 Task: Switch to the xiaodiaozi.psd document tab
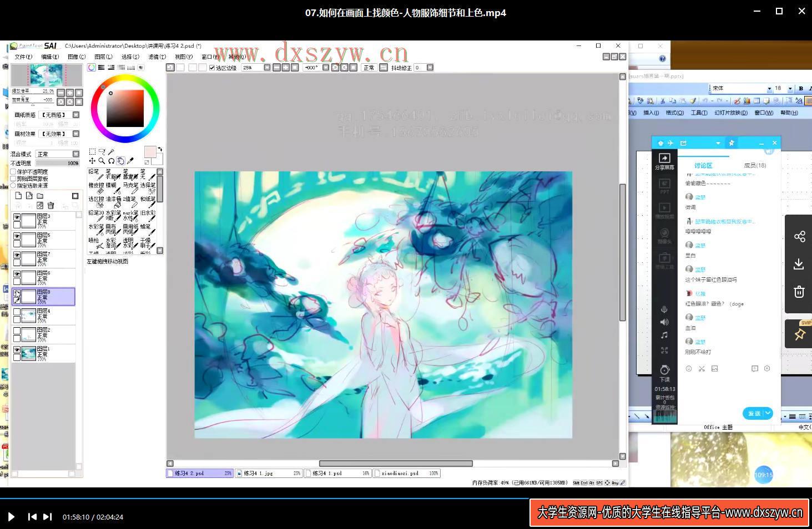(x=406, y=474)
